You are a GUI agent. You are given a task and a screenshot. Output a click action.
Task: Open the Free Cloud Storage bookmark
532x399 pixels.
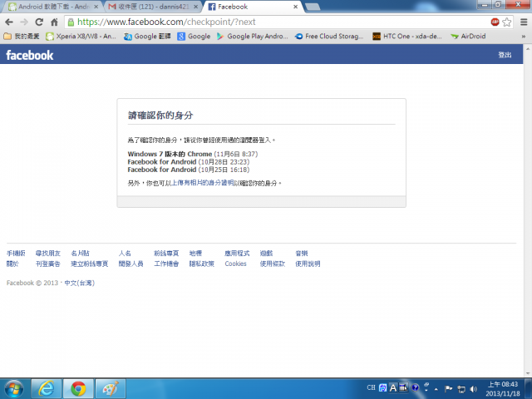click(x=329, y=37)
